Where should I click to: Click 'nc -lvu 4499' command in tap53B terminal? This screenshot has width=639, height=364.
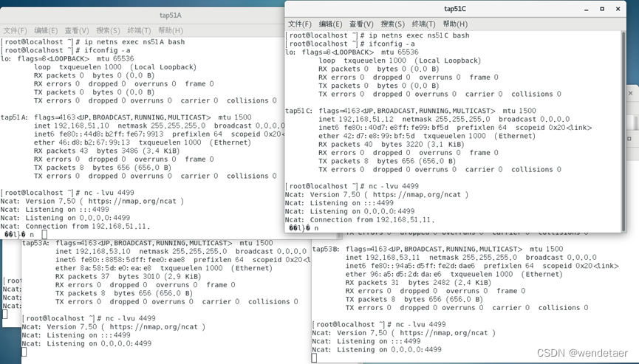point(420,325)
